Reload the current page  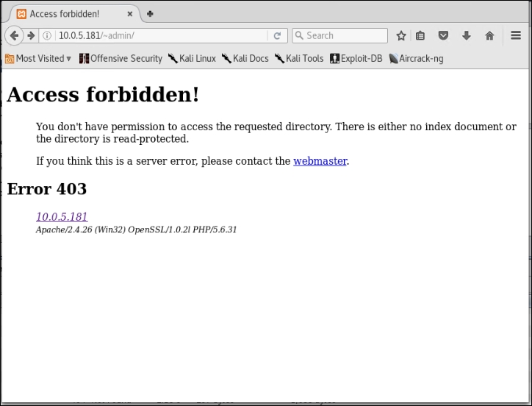(277, 35)
